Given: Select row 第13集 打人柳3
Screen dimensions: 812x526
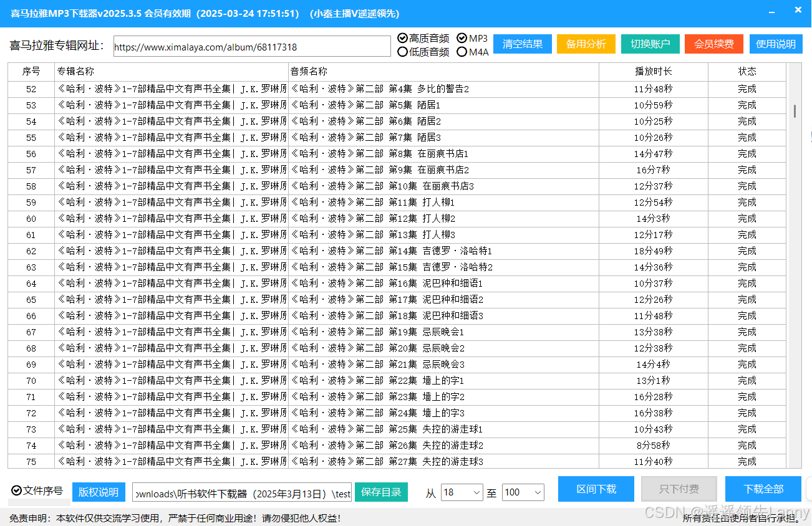Looking at the screenshot, I should point(397,235).
